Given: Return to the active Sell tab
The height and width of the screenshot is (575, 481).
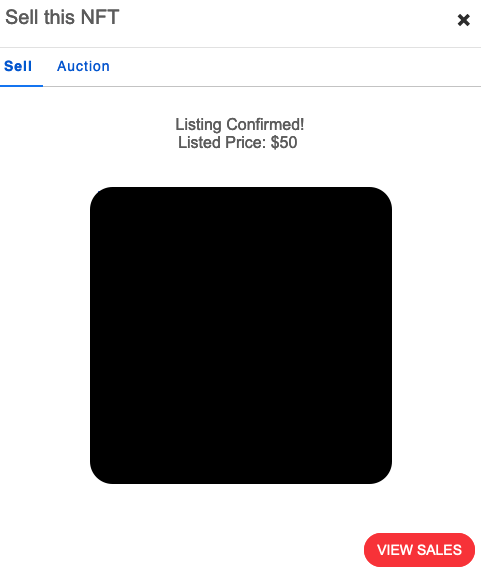Looking at the screenshot, I should pos(18,66).
